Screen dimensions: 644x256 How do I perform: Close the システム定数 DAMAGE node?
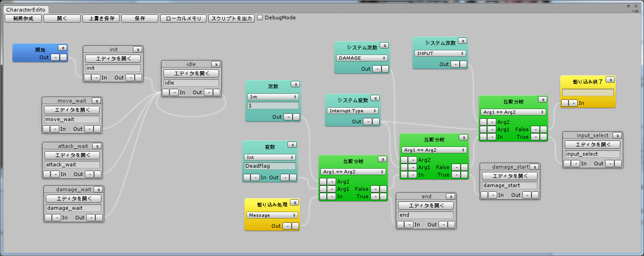tap(384, 45)
